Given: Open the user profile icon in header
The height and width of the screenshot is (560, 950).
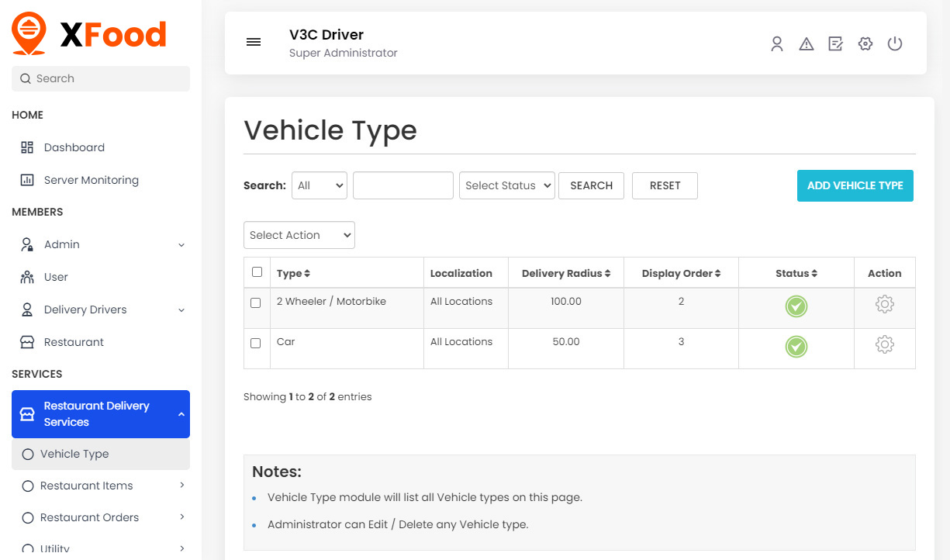Looking at the screenshot, I should tap(777, 44).
